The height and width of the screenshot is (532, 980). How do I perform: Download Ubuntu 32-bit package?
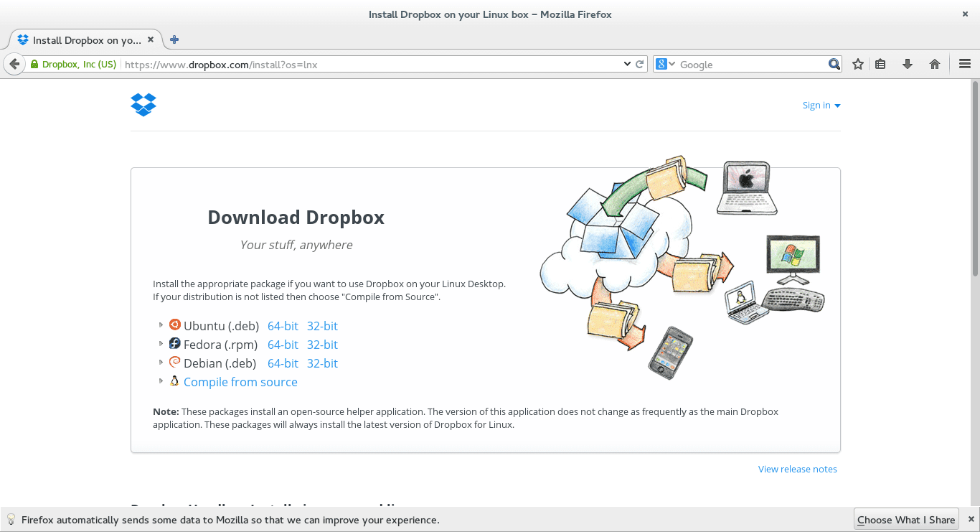coord(322,326)
